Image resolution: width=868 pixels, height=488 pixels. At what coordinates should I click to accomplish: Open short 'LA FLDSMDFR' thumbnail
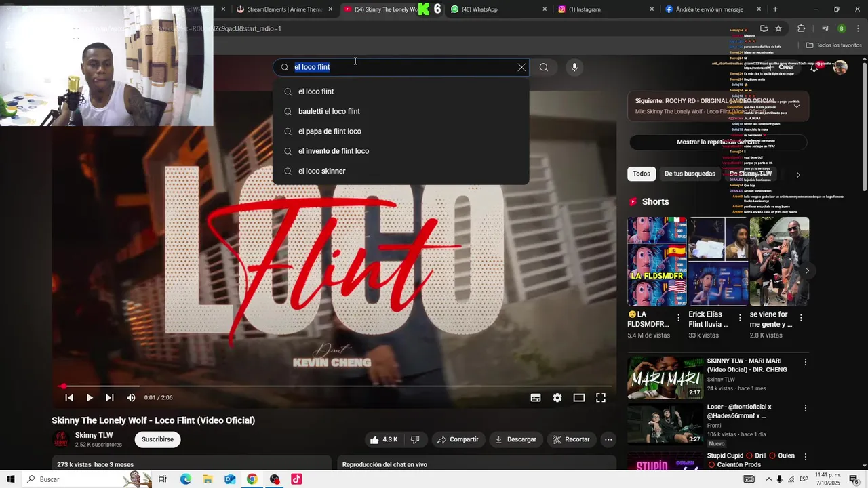(x=657, y=262)
